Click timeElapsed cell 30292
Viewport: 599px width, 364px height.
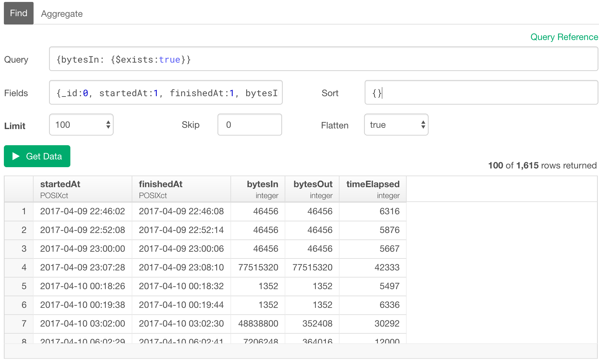tap(373, 324)
